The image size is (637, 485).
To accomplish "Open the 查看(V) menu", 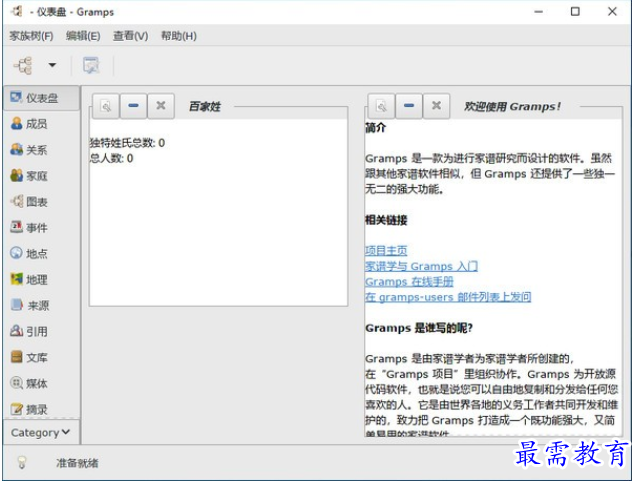I will [x=130, y=36].
